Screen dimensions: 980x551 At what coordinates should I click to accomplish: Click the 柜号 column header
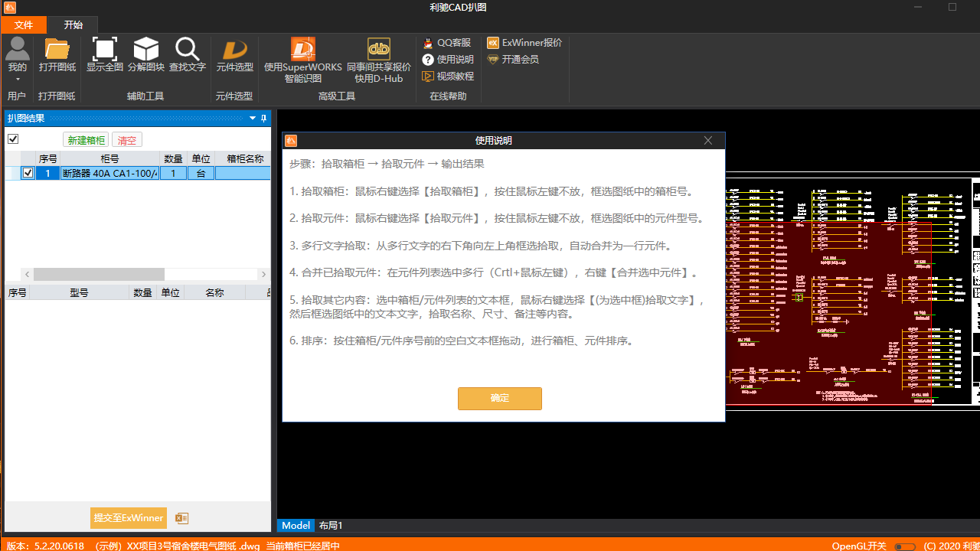[x=110, y=158]
